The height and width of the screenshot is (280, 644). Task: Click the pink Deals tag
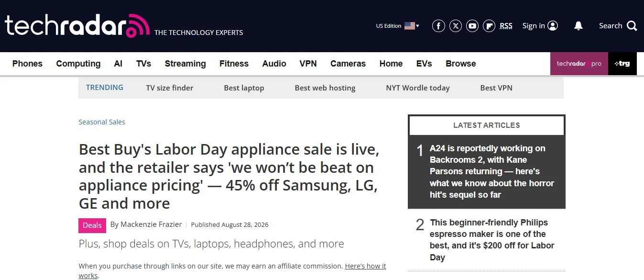click(92, 225)
